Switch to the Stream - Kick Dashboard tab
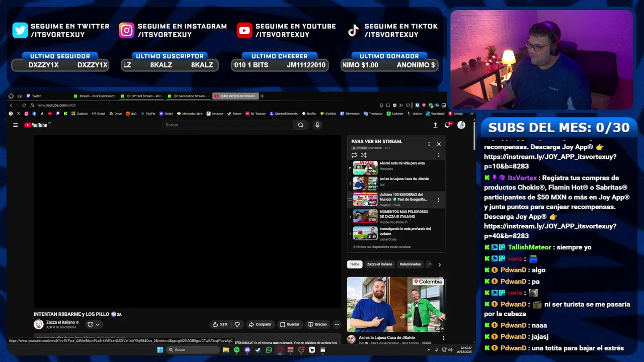Screen dimensions: 644x362 click(x=95, y=96)
